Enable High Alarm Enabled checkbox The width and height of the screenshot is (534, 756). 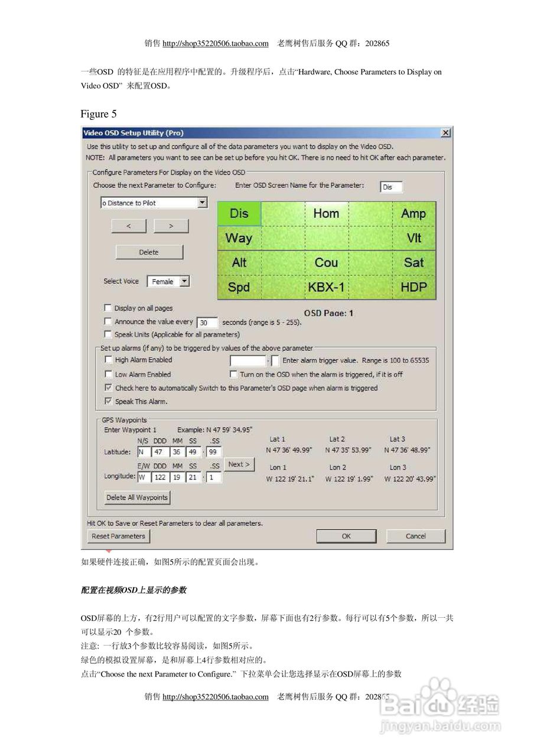tap(108, 359)
